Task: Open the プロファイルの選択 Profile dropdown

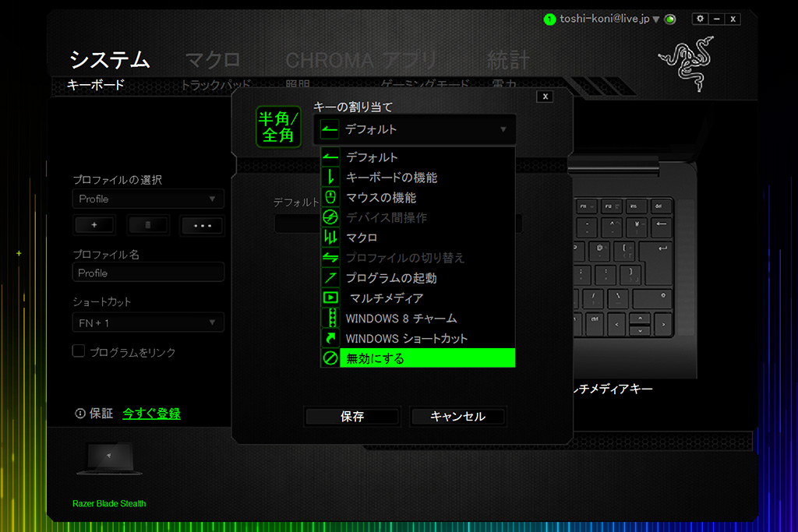Action: pos(148,199)
